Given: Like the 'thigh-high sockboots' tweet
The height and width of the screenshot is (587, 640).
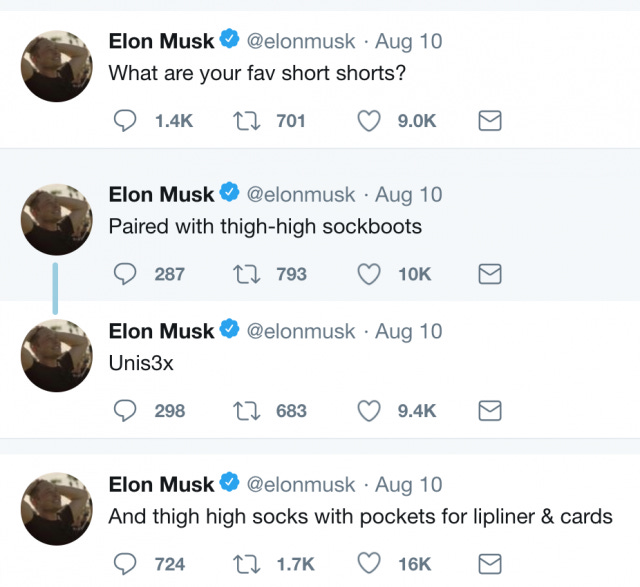Looking at the screenshot, I should tap(369, 274).
